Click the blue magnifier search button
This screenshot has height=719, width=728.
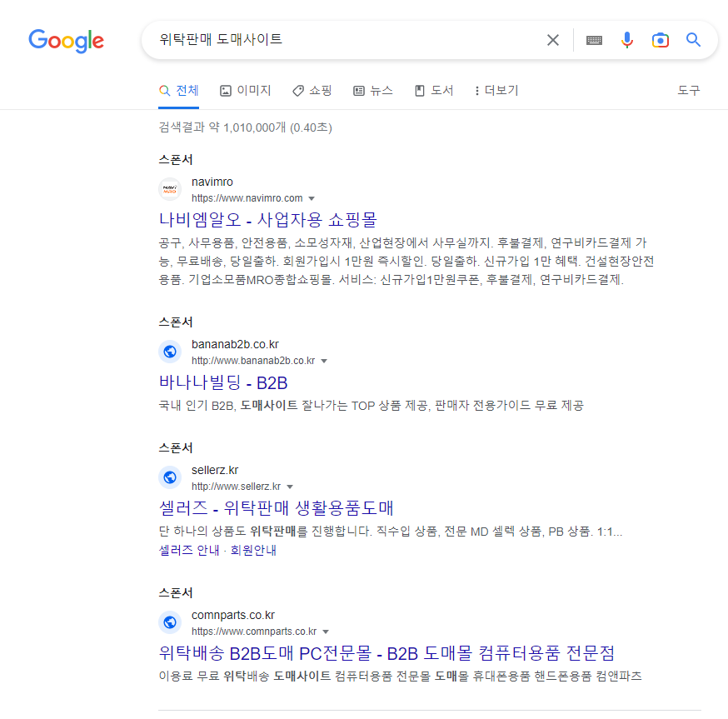click(693, 40)
